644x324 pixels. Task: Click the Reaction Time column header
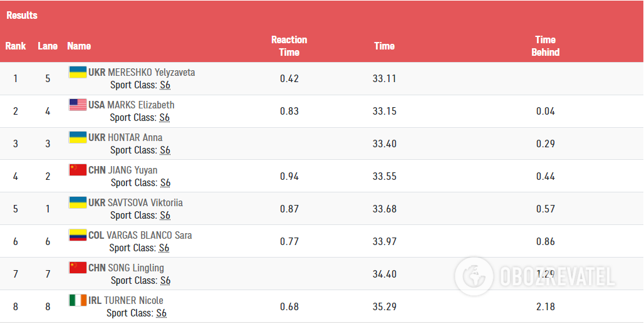[x=289, y=46]
